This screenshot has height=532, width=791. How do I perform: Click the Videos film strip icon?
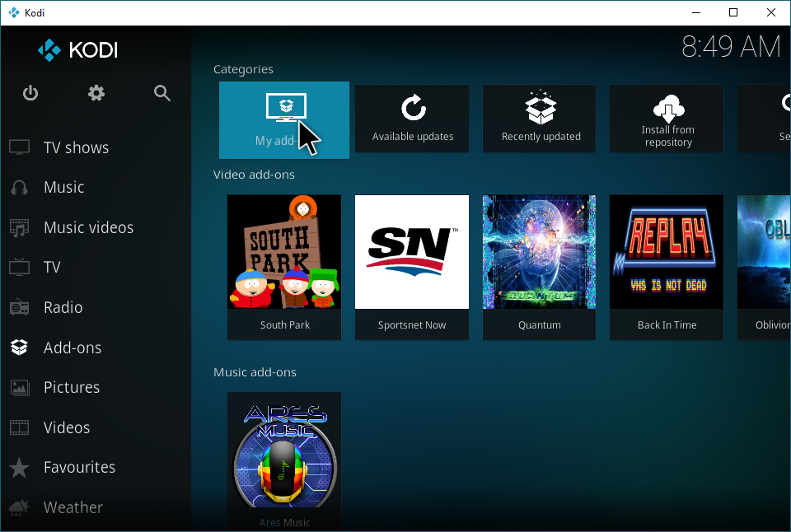(x=19, y=427)
